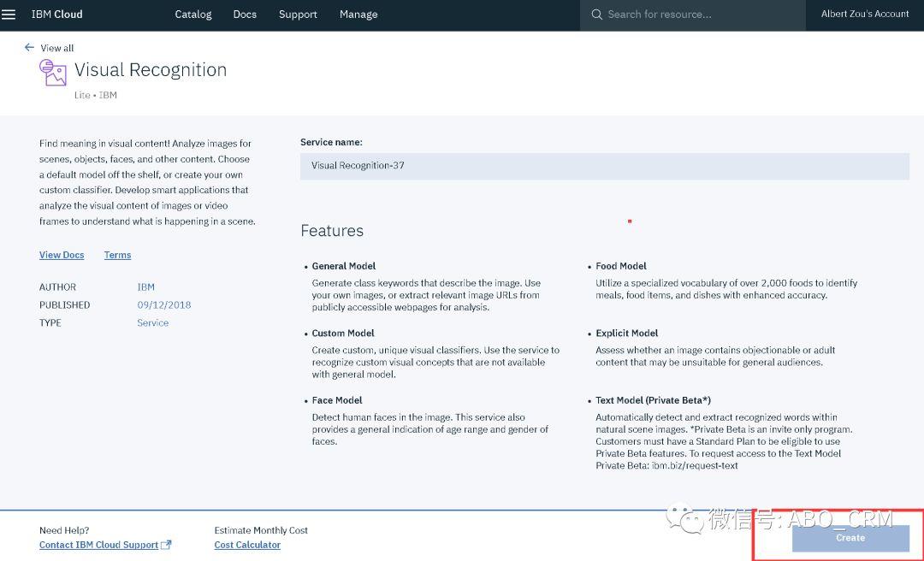Open Contact IBM Cloud Support link
924x561 pixels.
click(99, 545)
